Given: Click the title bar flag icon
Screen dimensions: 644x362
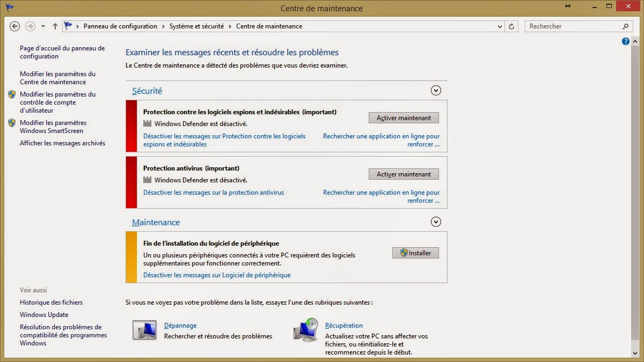Looking at the screenshot, I should [10, 8].
